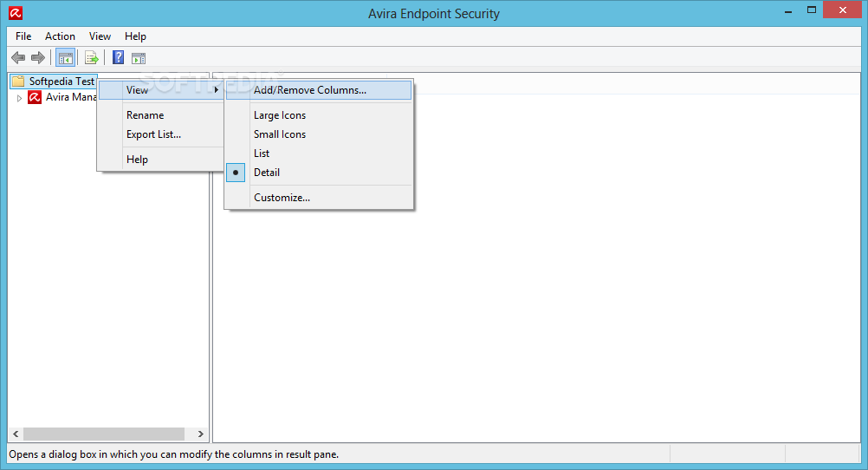The height and width of the screenshot is (470, 868).
Task: Open the File menu
Action: (23, 36)
